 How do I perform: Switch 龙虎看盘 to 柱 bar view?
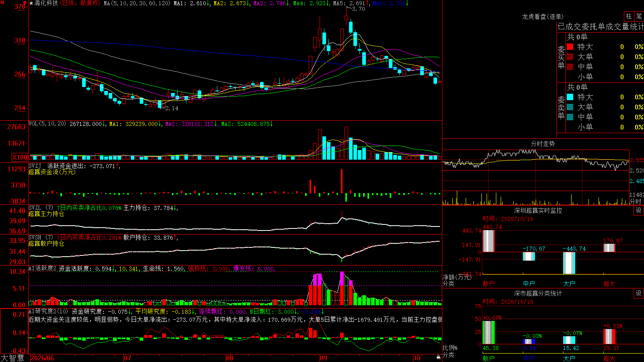pos(629,16)
